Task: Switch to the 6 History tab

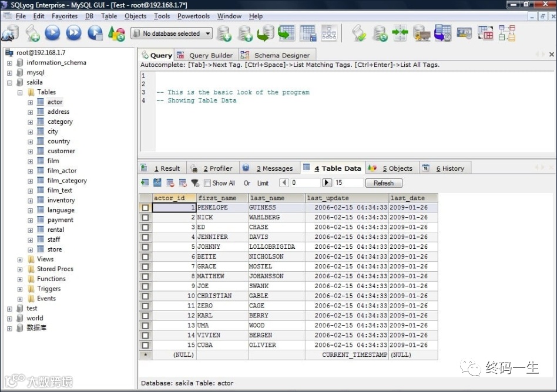Action: coord(445,168)
